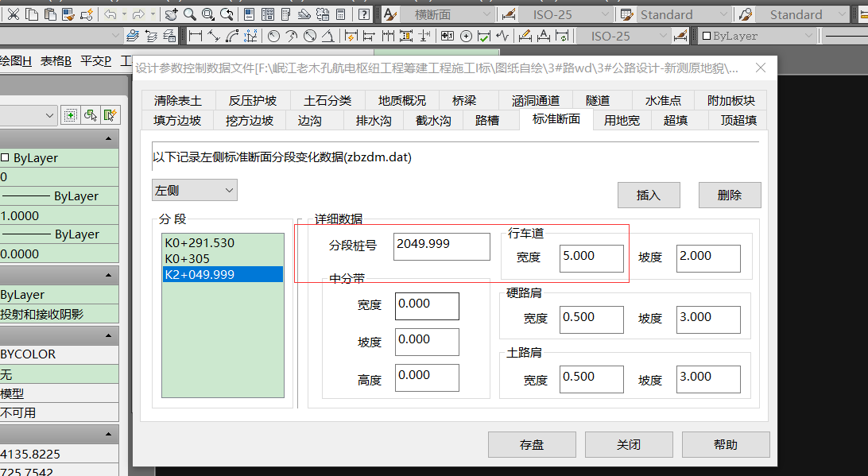The width and height of the screenshot is (868, 476).
Task: Click the Pan hand tool icon
Action: coord(172,14)
